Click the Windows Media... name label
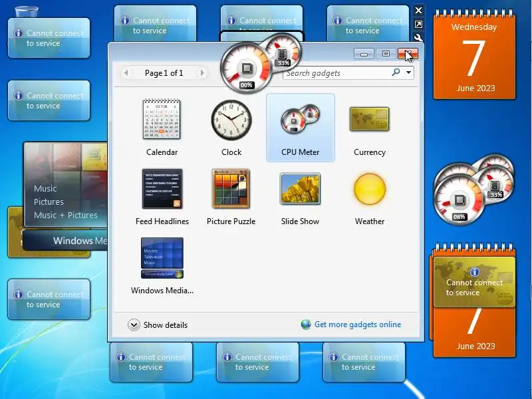 162,291
